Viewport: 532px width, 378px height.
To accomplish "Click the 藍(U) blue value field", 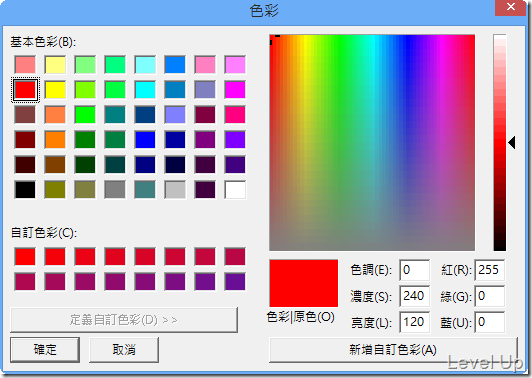I will [x=490, y=322].
